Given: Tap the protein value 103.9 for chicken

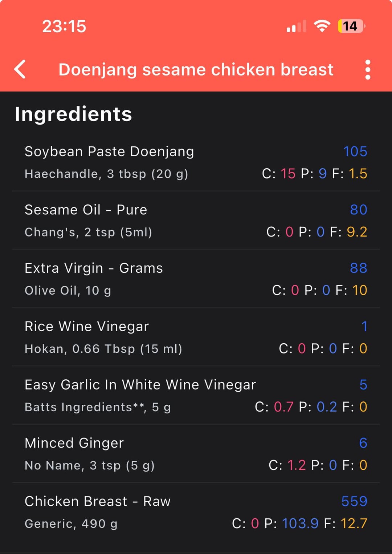Looking at the screenshot, I should (300, 523).
